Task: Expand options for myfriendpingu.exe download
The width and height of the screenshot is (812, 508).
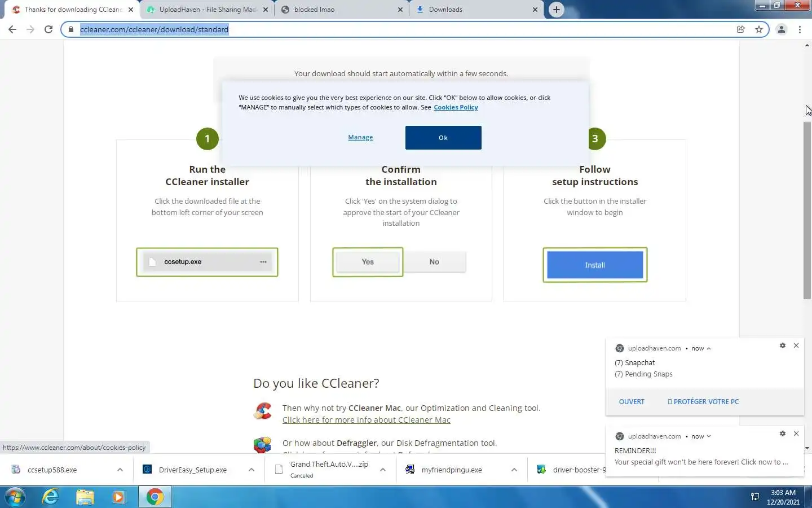Action: (x=514, y=470)
